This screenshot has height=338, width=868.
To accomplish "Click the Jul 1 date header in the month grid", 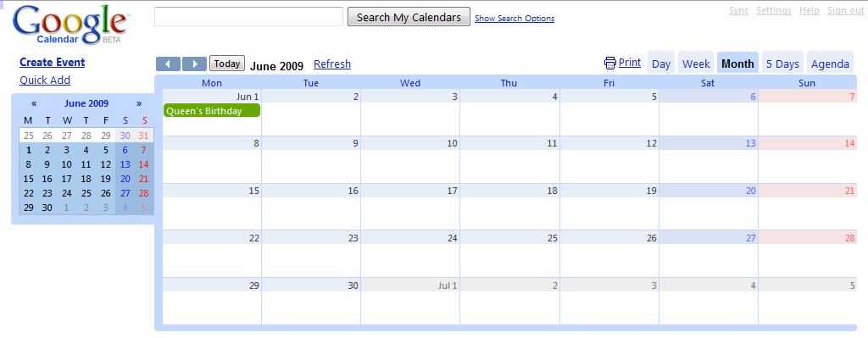I will [x=447, y=285].
